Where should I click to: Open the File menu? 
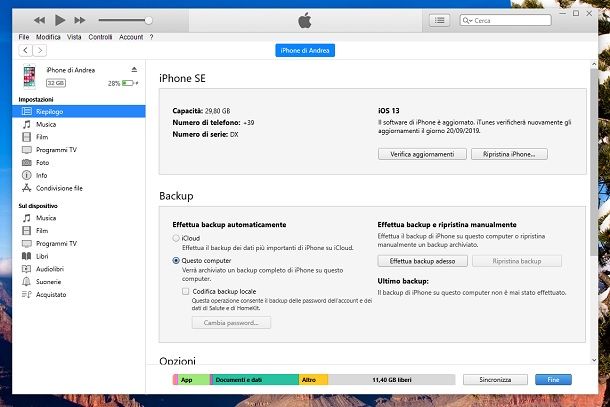click(x=24, y=37)
